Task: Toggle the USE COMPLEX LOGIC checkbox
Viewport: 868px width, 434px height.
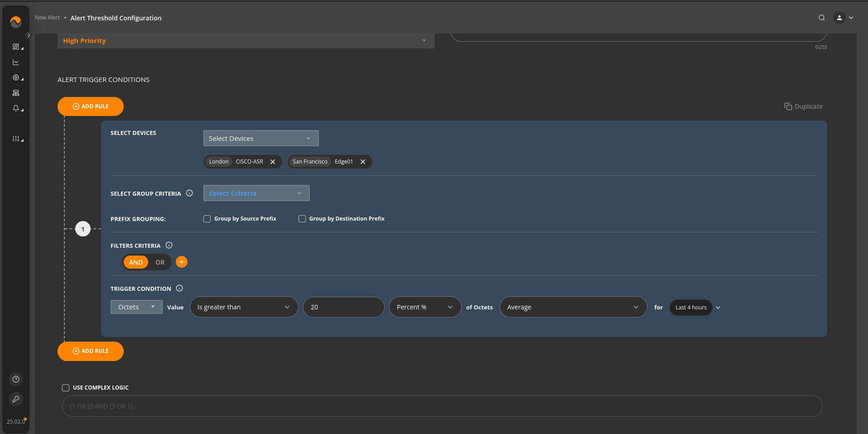Action: [x=66, y=388]
